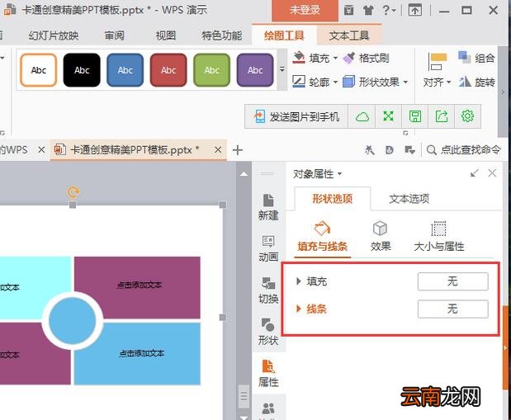Open the 幻灯片放映 tab
This screenshot has width=511, height=420.
pos(54,35)
